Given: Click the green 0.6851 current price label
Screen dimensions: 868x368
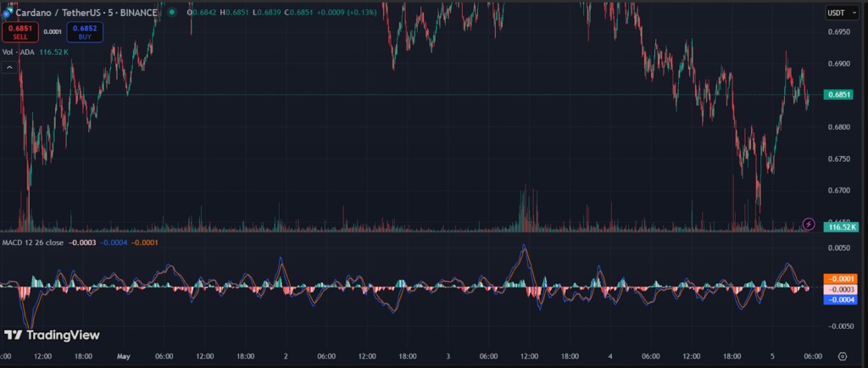Looking at the screenshot, I should pyautogui.click(x=841, y=95).
